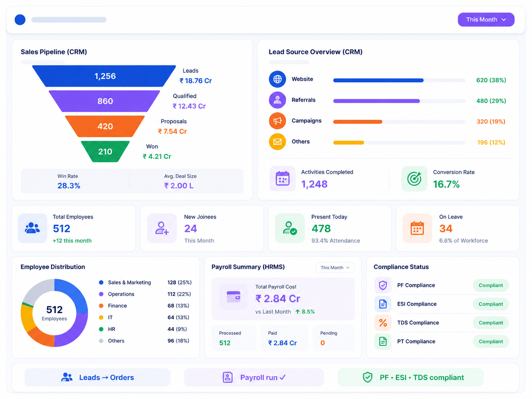Click the 1,256 Leads funnel stage
Viewport: 532px width, 399px height.
click(x=104, y=76)
